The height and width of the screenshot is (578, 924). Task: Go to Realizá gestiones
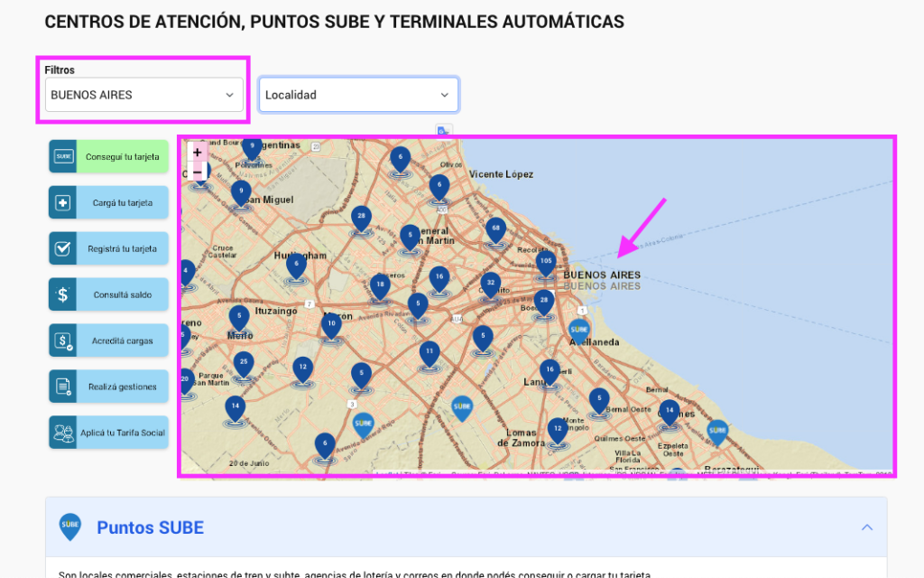point(109,387)
